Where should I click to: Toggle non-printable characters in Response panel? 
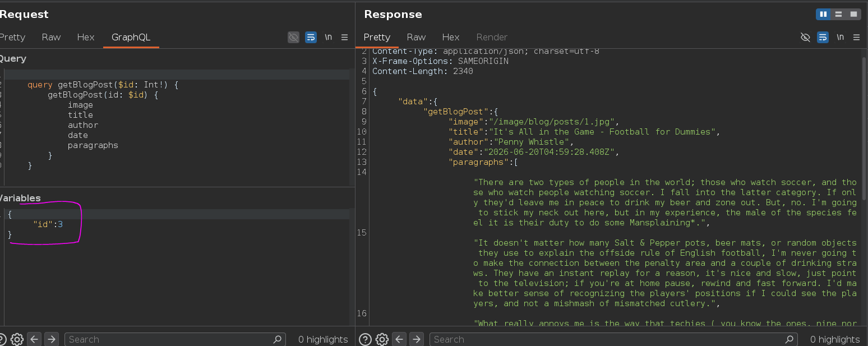tap(805, 37)
